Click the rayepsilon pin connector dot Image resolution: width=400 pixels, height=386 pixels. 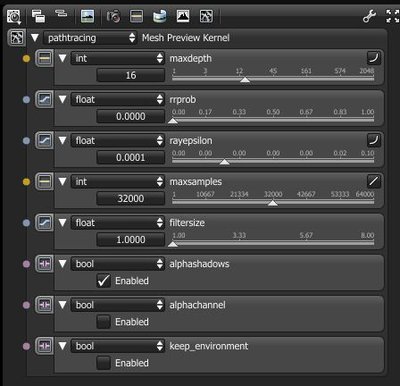coord(26,141)
